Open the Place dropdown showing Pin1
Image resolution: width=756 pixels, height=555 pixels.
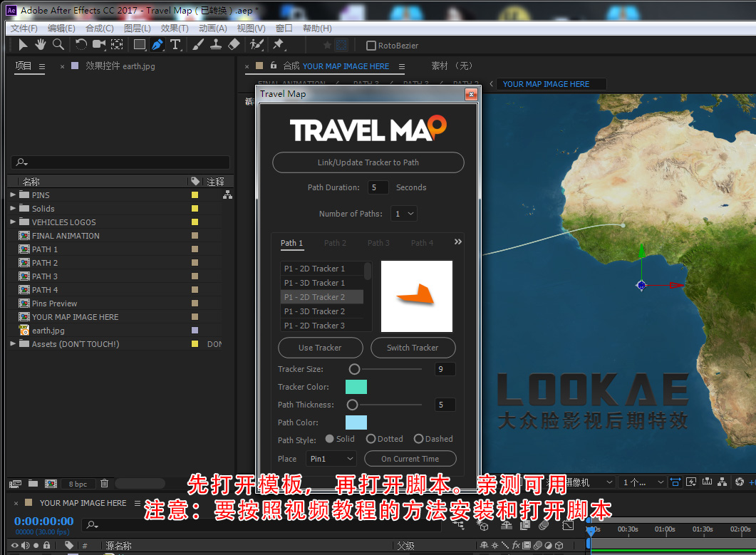(x=331, y=458)
